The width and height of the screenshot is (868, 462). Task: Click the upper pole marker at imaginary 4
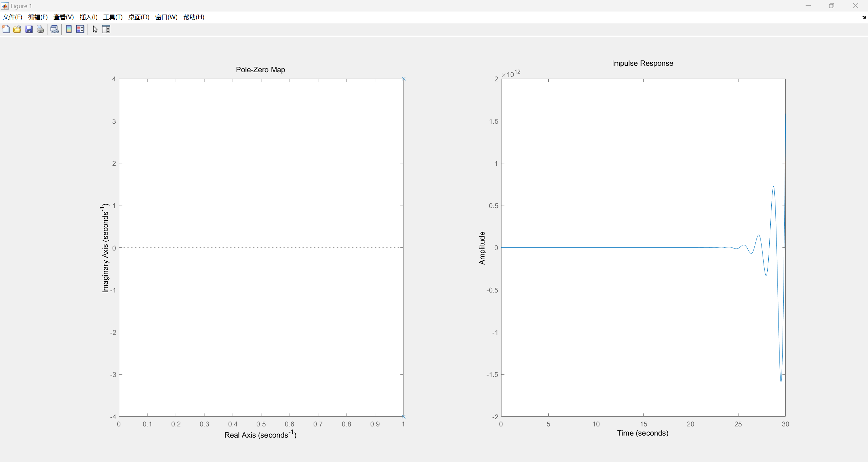[x=403, y=79]
